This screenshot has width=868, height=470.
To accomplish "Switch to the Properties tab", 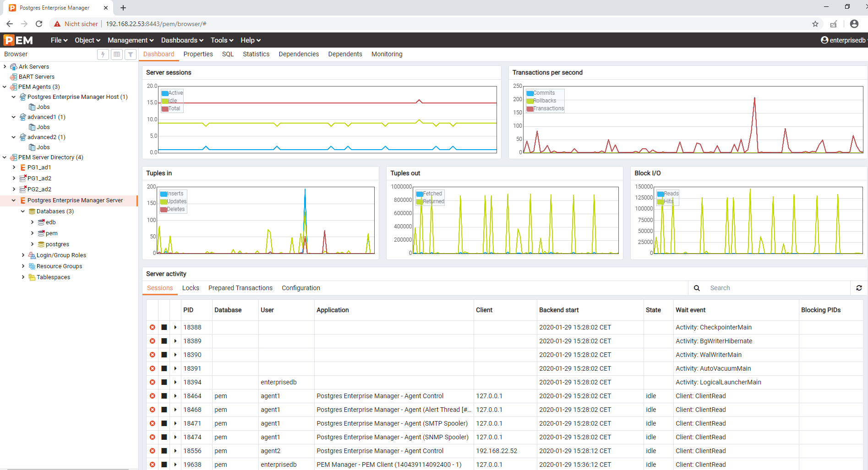I will (x=198, y=54).
